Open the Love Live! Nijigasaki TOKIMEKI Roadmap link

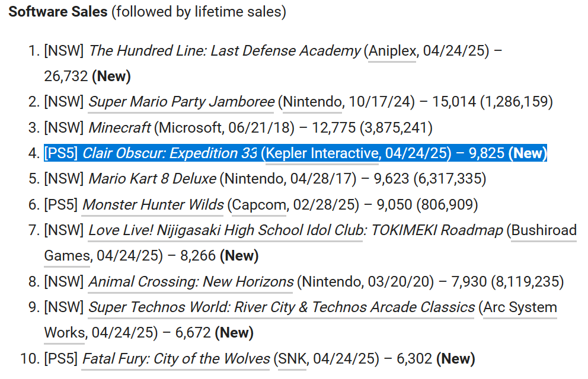point(295,230)
